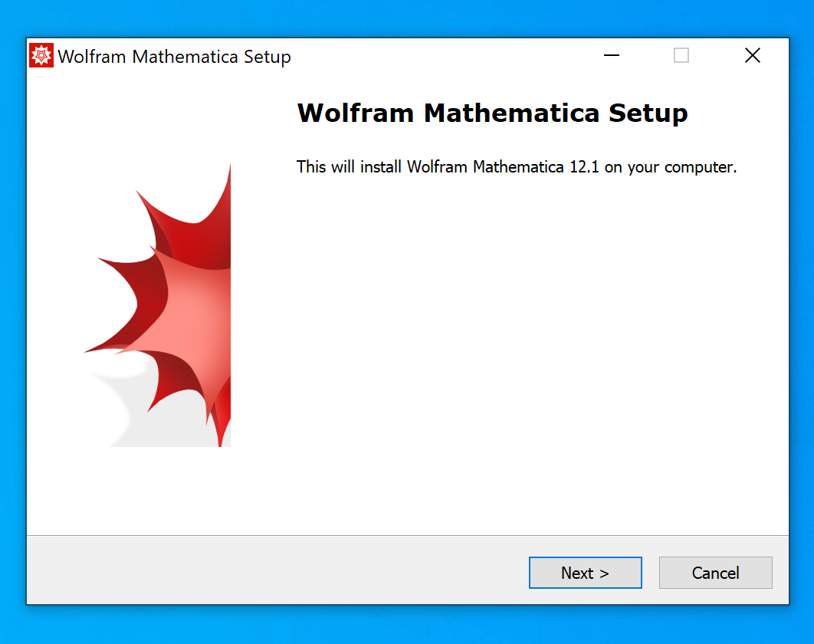The image size is (814, 644).
Task: Click the bold "Wolfram Mathematica Setup" heading
Action: [x=492, y=113]
